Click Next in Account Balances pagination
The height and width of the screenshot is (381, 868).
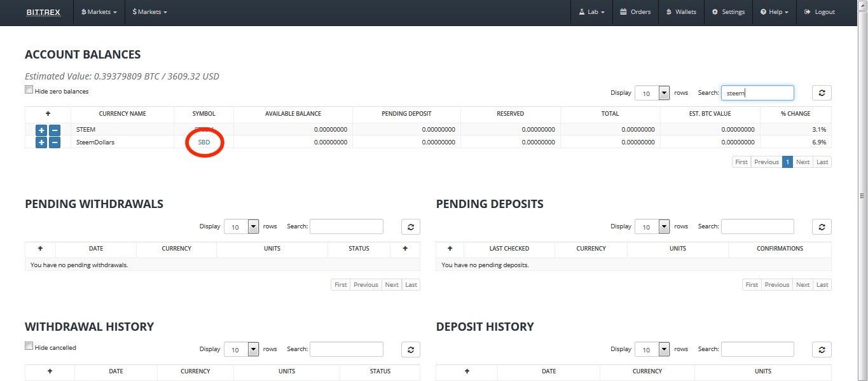tap(803, 162)
